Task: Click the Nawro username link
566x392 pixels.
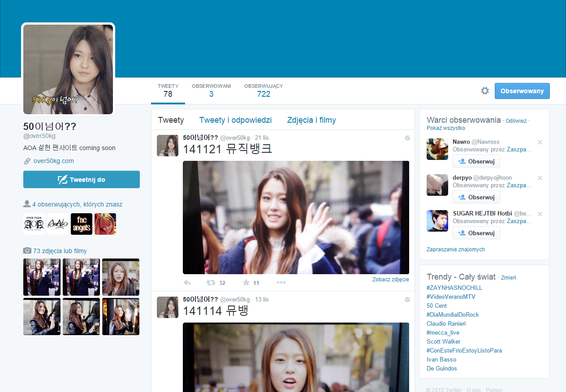Action: (476, 142)
